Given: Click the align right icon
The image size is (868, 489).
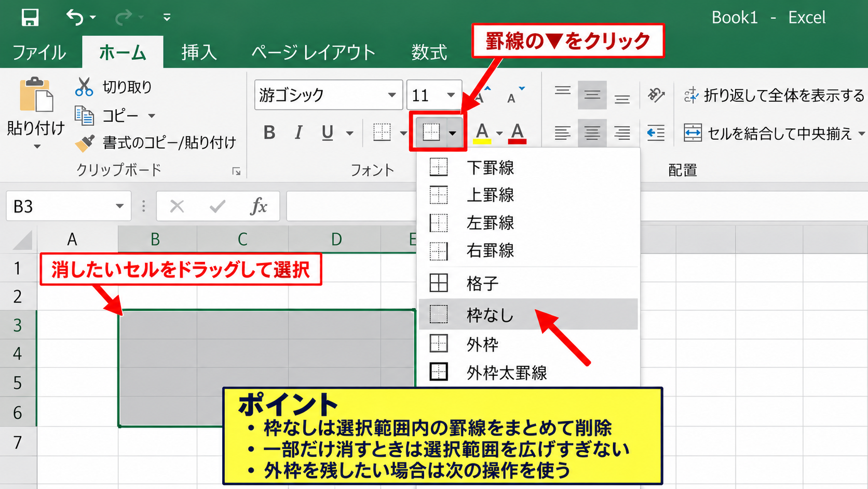Looking at the screenshot, I should [x=622, y=133].
